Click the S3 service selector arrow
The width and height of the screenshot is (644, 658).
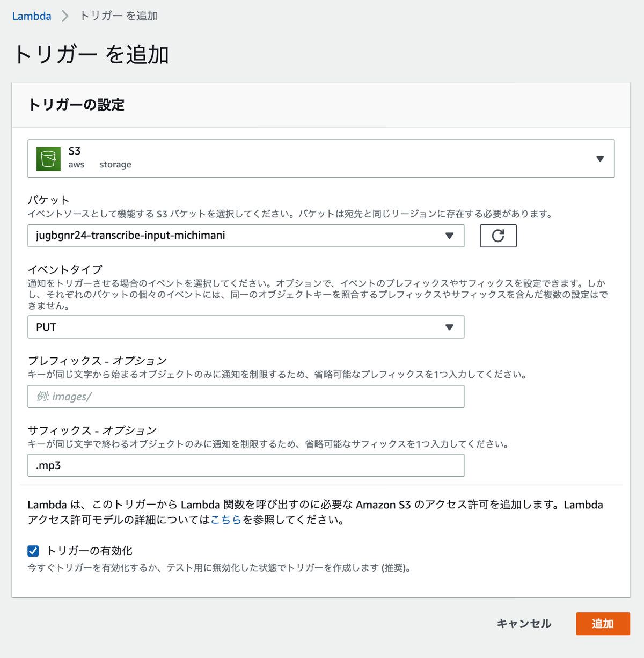point(600,159)
